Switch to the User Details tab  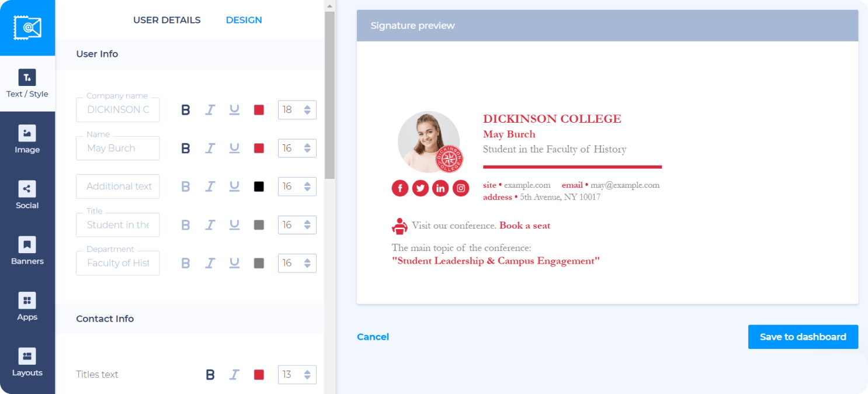tap(166, 20)
